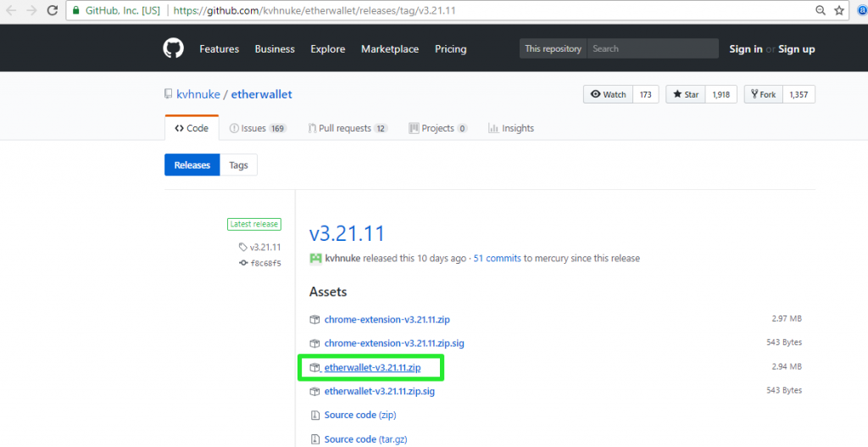Open the zoom magnifier icon in address bar

click(x=821, y=10)
